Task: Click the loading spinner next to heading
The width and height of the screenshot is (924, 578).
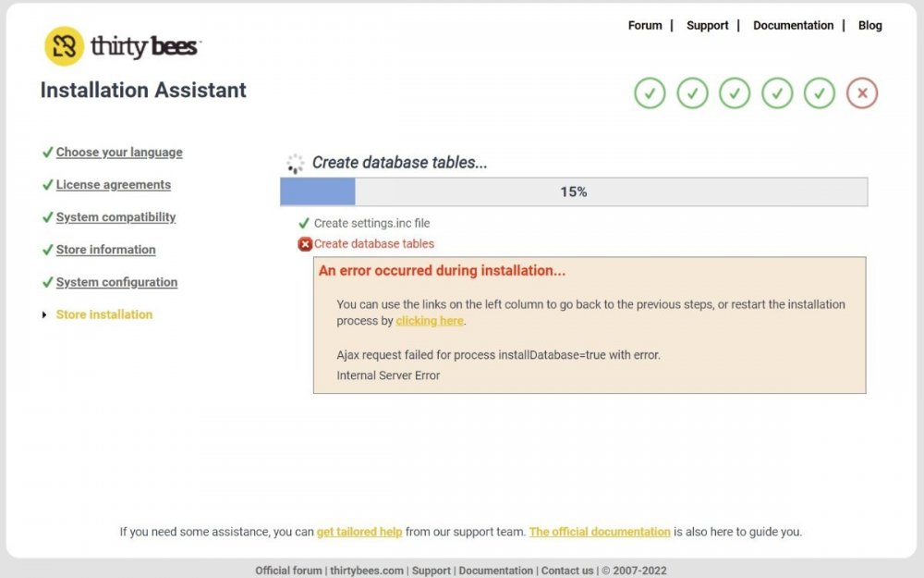Action: click(295, 164)
